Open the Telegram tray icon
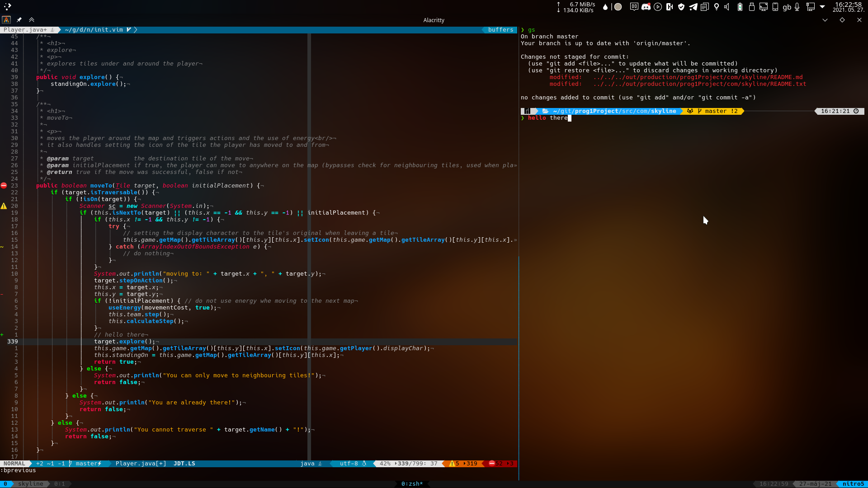This screenshot has width=868, height=488. [x=693, y=7]
